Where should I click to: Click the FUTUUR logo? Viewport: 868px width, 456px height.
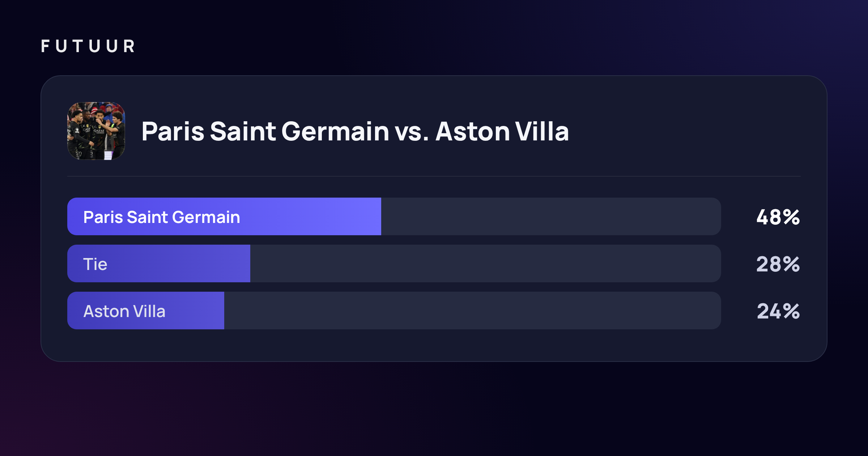tap(88, 46)
